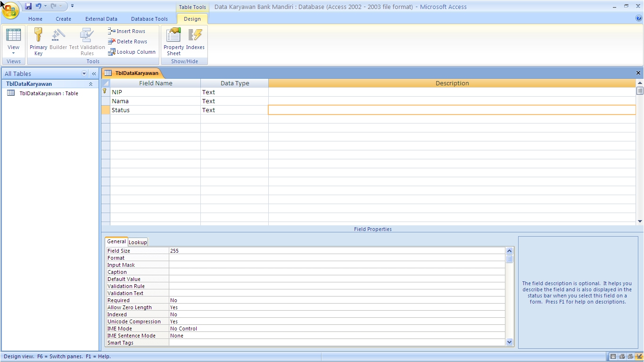The image size is (644, 362).
Task: Switch to the Home ribbon tab
Action: 35,19
